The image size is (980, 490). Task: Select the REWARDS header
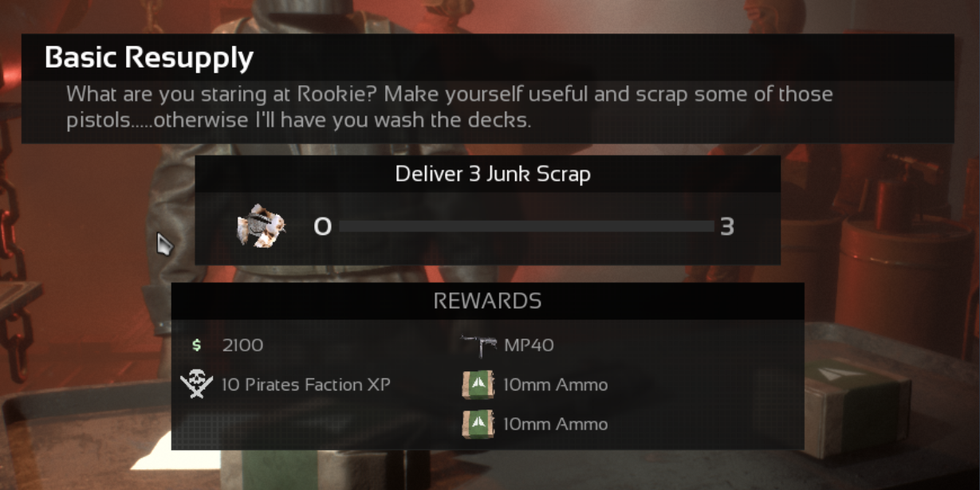pyautogui.click(x=487, y=301)
